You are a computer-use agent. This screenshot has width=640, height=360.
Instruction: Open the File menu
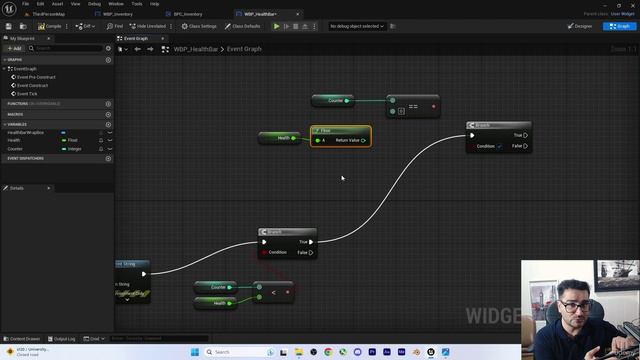25,4
